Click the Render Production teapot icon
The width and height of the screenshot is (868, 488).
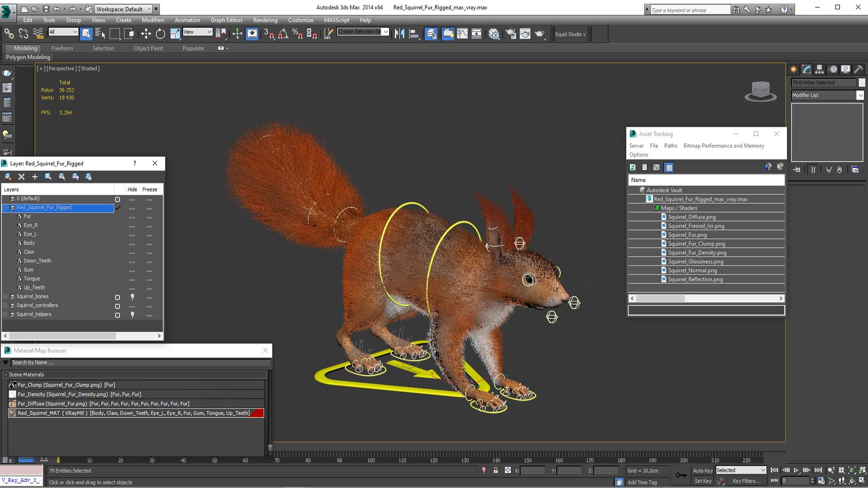[539, 33]
